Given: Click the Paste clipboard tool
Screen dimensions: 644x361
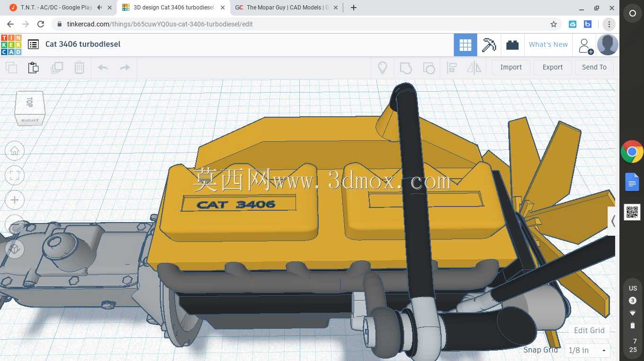Looking at the screenshot, I should [34, 68].
